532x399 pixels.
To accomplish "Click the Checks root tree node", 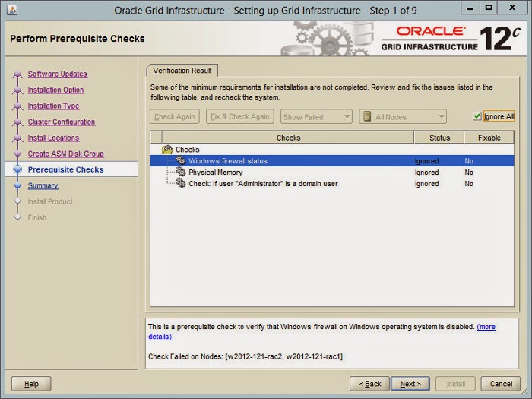I will [187, 150].
